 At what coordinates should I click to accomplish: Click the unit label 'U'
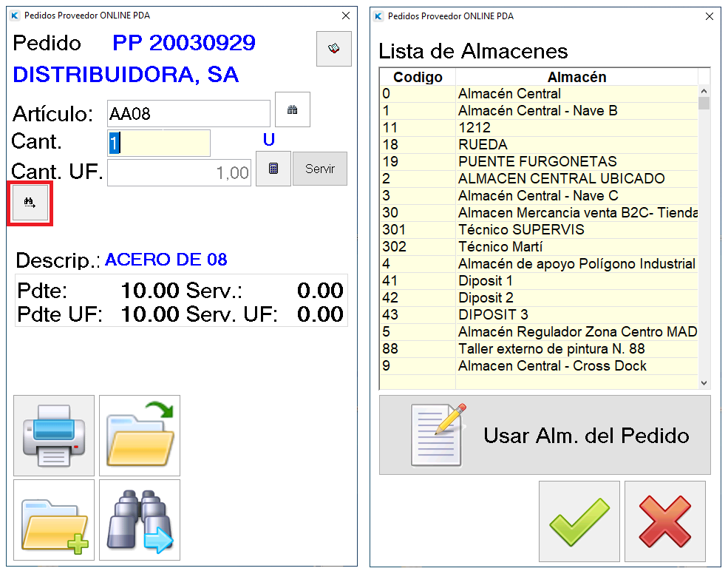pos(269,139)
